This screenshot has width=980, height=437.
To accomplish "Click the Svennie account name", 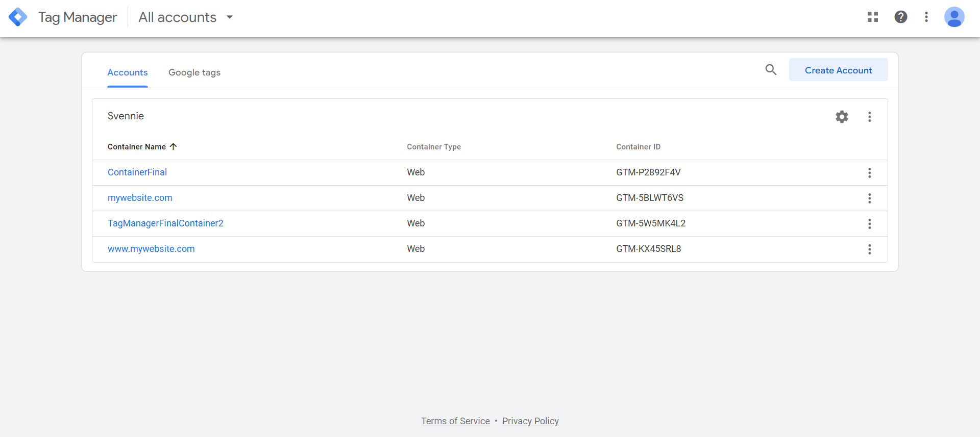I will click(x=126, y=116).
